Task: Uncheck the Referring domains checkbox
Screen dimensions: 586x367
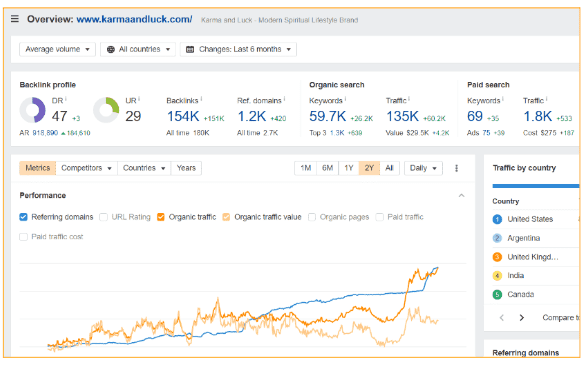Action: 23,217
